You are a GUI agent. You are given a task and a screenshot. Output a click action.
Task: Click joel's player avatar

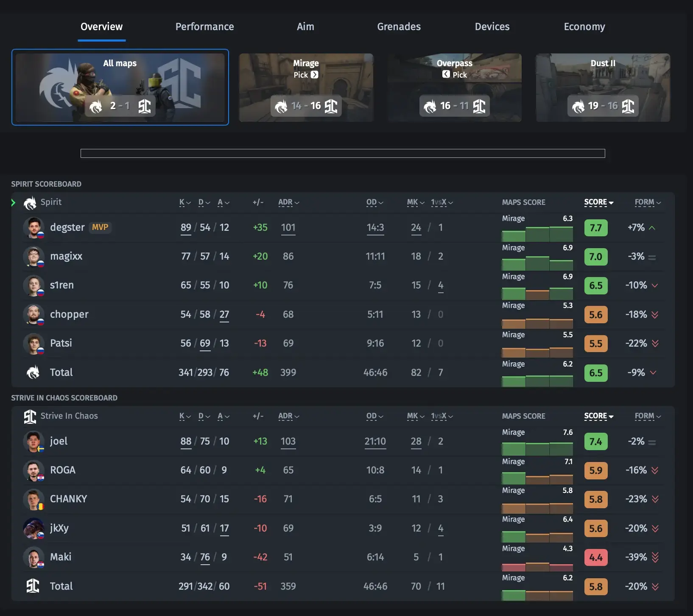34,441
